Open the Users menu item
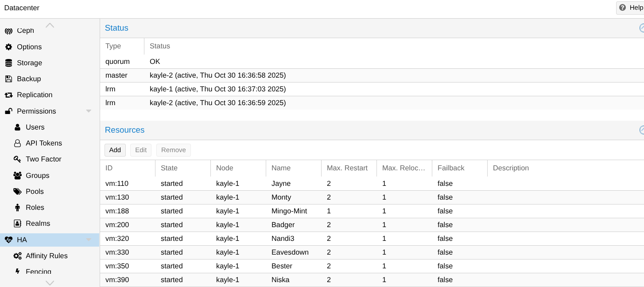644x287 pixels. pos(35,127)
